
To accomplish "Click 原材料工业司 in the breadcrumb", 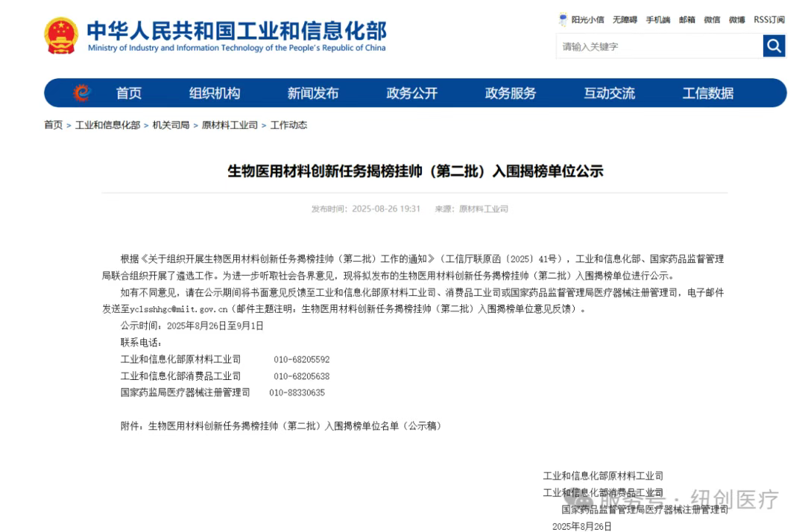I will 230,125.
